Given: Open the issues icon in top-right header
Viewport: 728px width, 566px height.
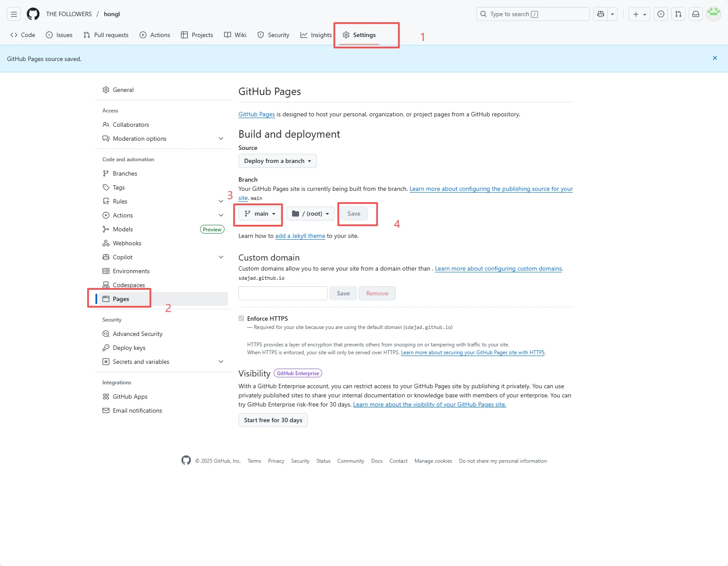Looking at the screenshot, I should [x=661, y=14].
